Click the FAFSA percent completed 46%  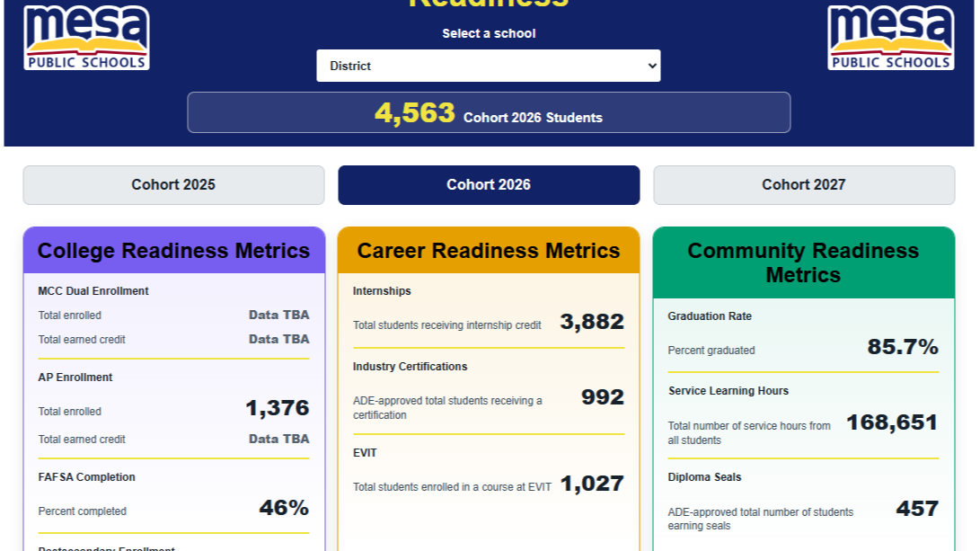tap(285, 507)
